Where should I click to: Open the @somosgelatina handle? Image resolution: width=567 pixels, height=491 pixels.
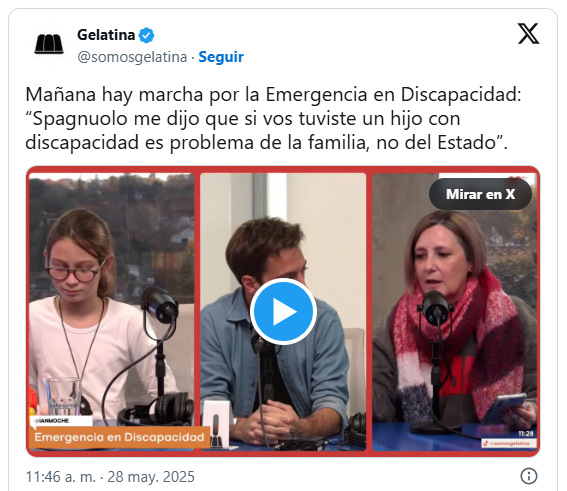click(132, 57)
